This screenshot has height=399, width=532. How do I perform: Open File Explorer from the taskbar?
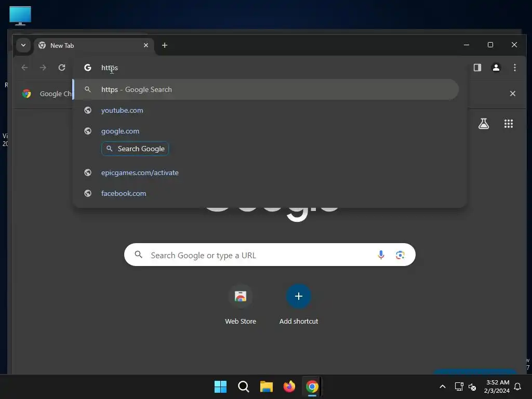(x=267, y=387)
